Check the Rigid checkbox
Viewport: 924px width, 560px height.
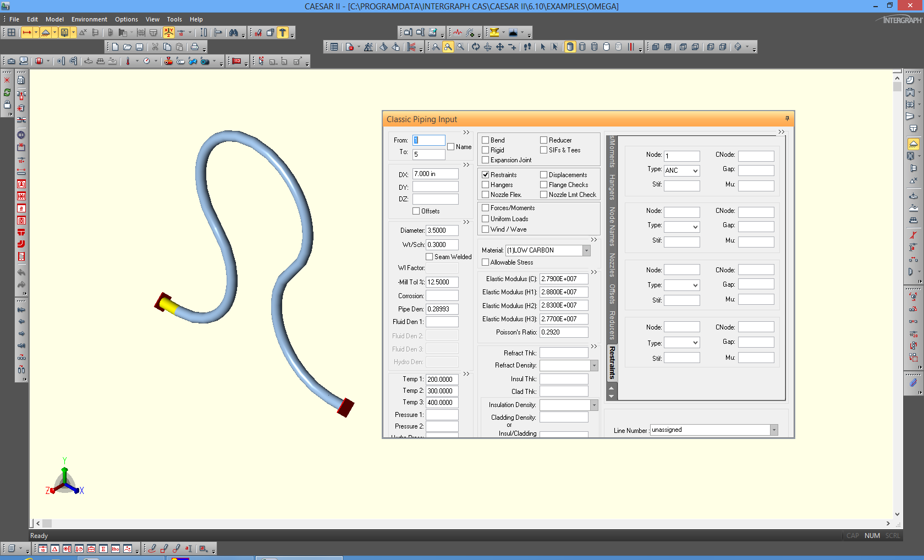[486, 150]
